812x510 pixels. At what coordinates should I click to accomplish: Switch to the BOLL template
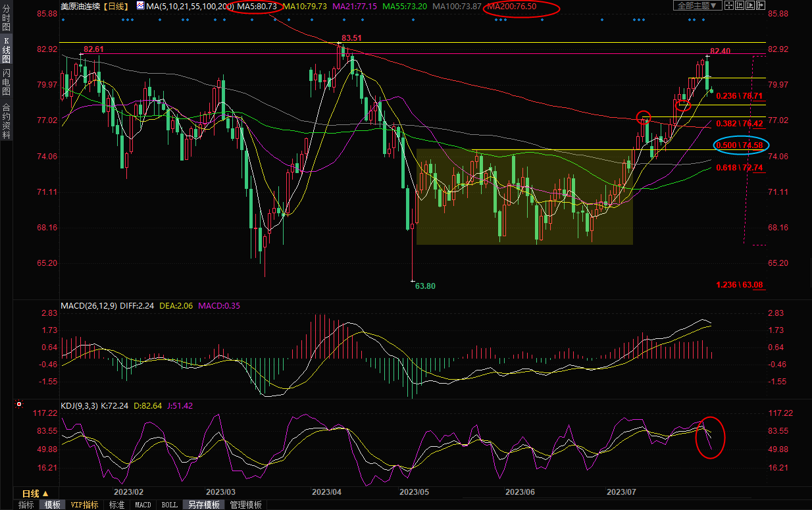(169, 505)
